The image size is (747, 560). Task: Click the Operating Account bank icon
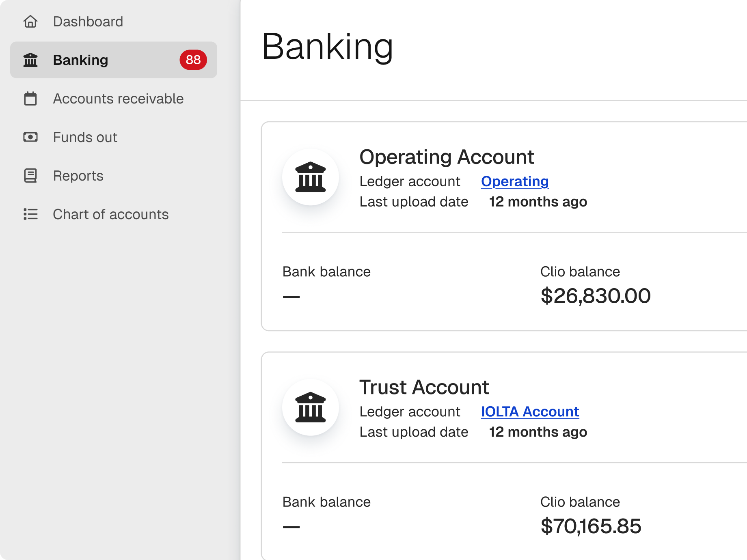tap(311, 177)
